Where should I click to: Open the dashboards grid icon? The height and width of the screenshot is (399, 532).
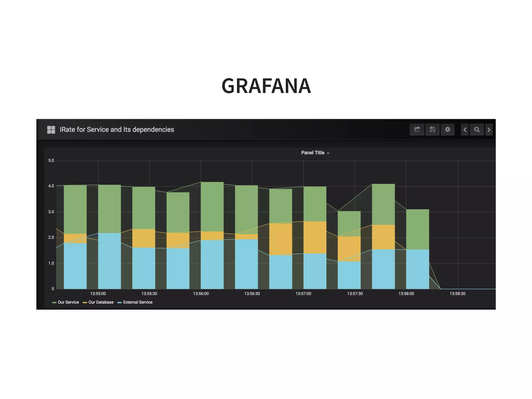tap(51, 130)
